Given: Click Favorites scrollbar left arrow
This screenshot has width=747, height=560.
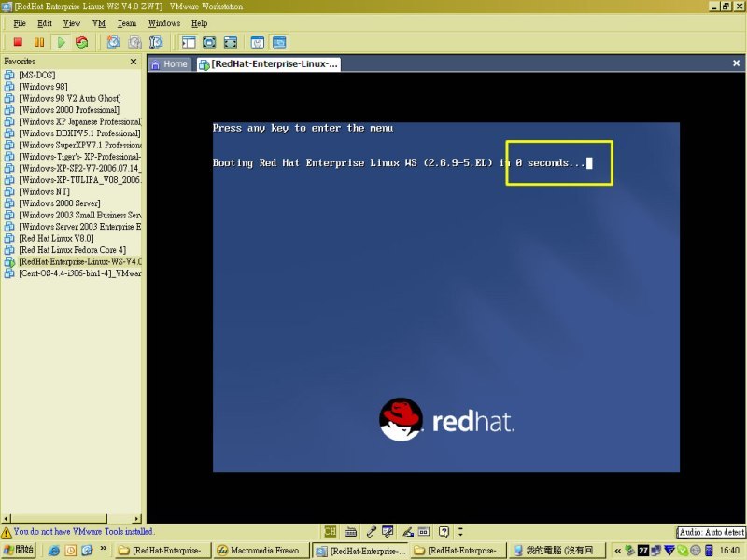Looking at the screenshot, I should (7, 518).
